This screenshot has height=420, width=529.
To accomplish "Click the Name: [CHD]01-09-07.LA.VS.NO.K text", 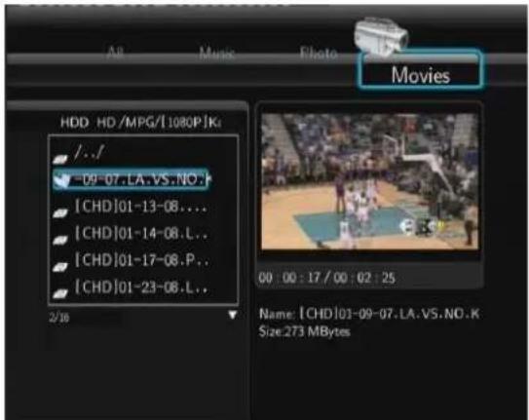I will tap(369, 314).
